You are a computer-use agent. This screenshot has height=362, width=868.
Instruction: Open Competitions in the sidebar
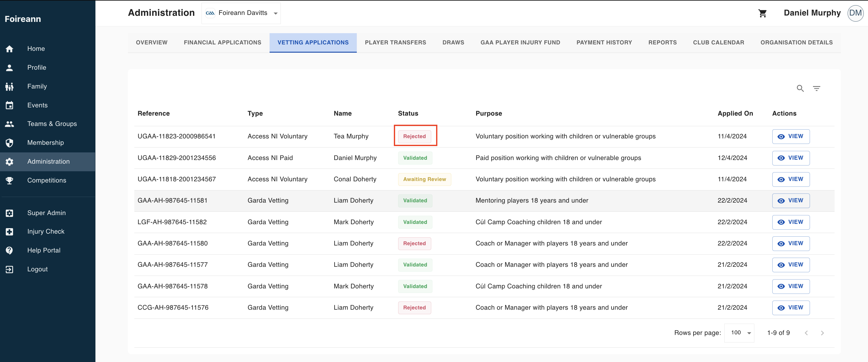pos(47,180)
